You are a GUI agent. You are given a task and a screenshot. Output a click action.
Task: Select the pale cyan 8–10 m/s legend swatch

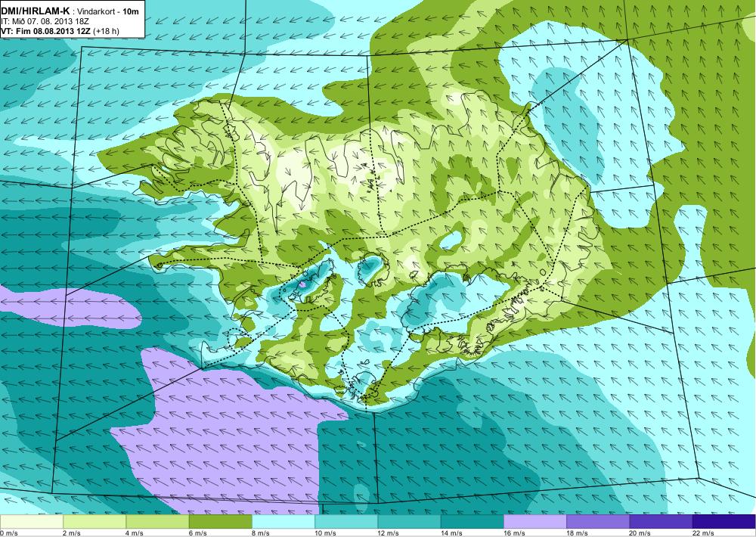(283, 522)
